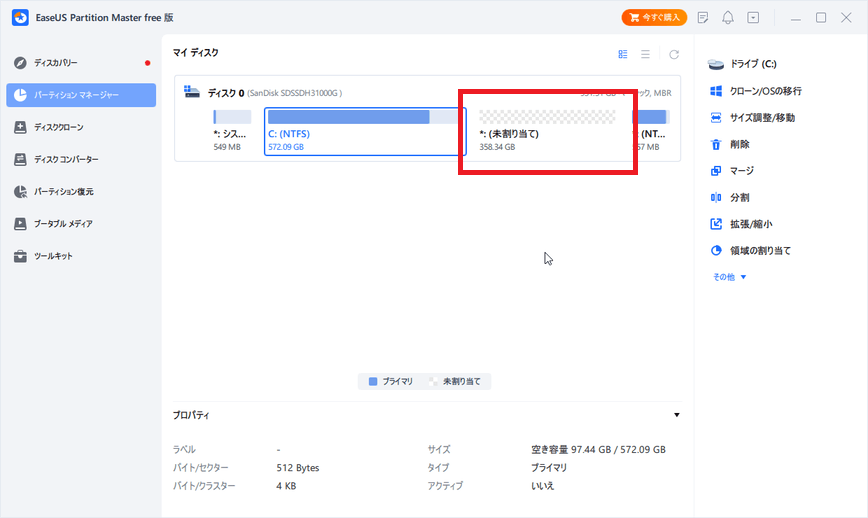Click the 領域の割り当て pie icon
Screen dimensions: 868x518
(x=716, y=251)
